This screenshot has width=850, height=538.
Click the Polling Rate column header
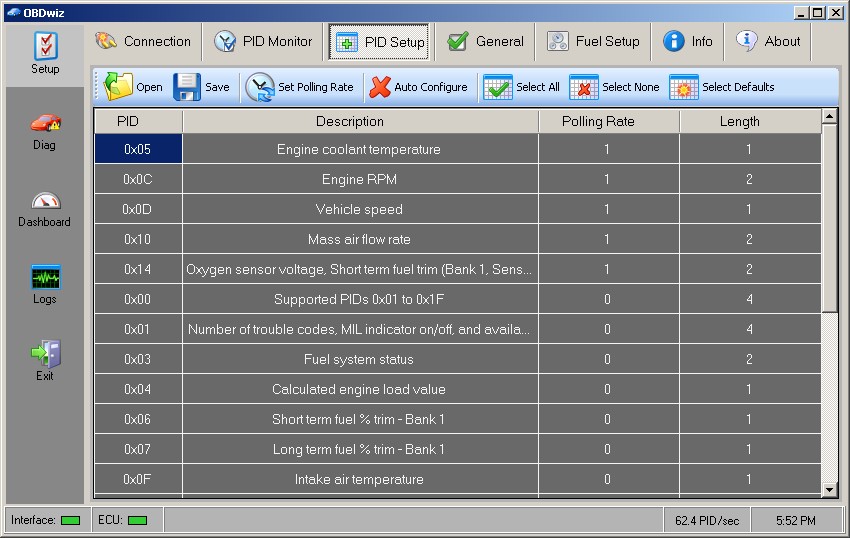tap(609, 121)
